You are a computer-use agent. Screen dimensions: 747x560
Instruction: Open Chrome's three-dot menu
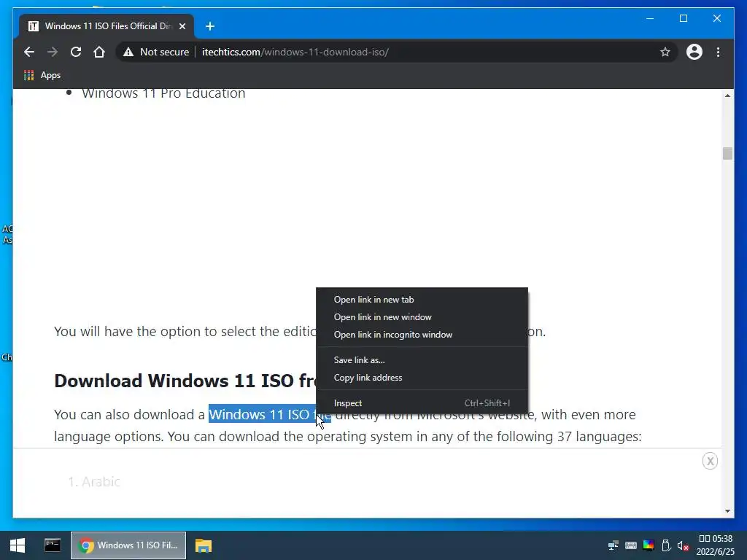[718, 52]
